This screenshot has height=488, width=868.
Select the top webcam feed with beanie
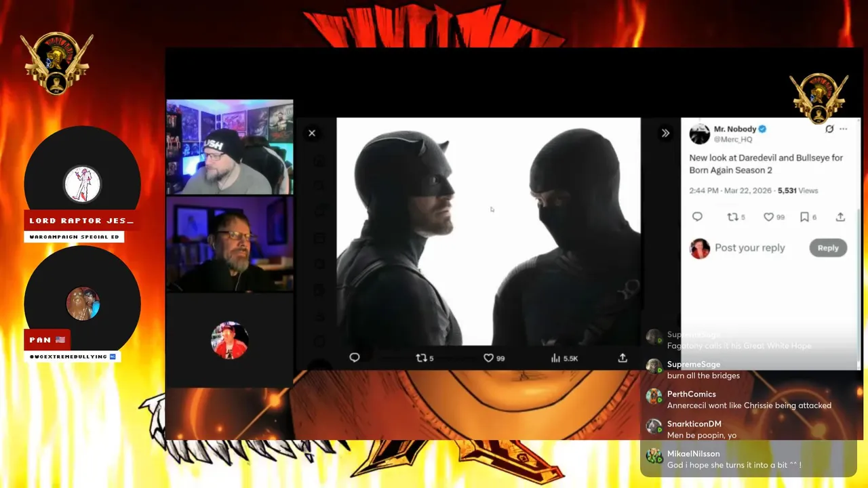click(230, 147)
